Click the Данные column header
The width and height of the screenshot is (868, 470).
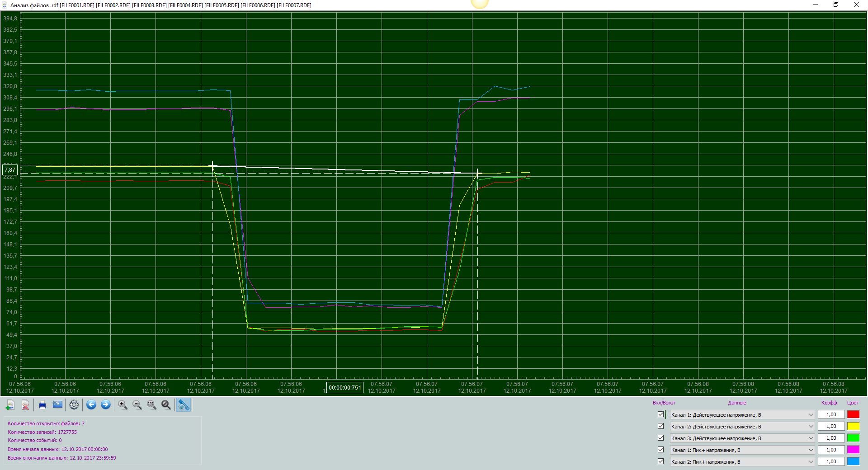737,403
